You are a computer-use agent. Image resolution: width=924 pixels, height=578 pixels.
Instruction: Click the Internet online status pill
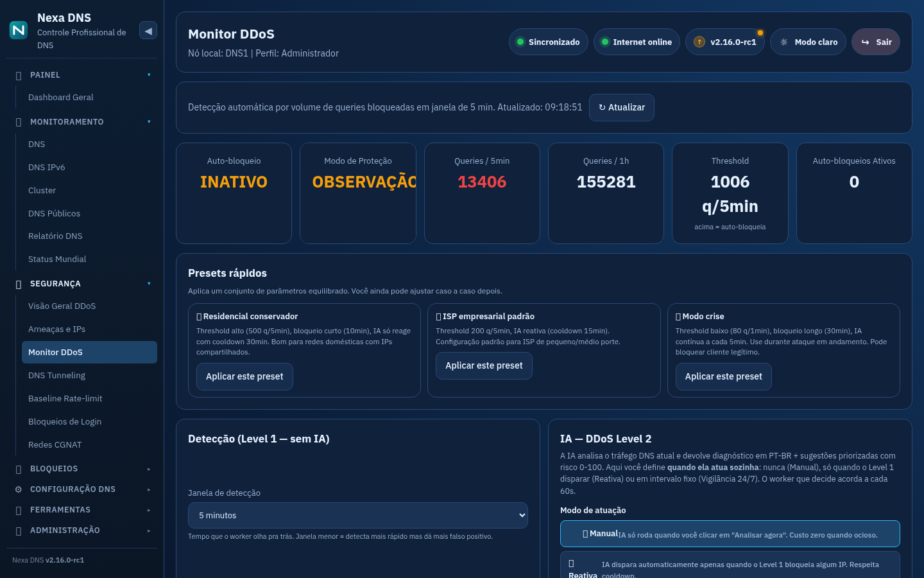click(x=637, y=42)
